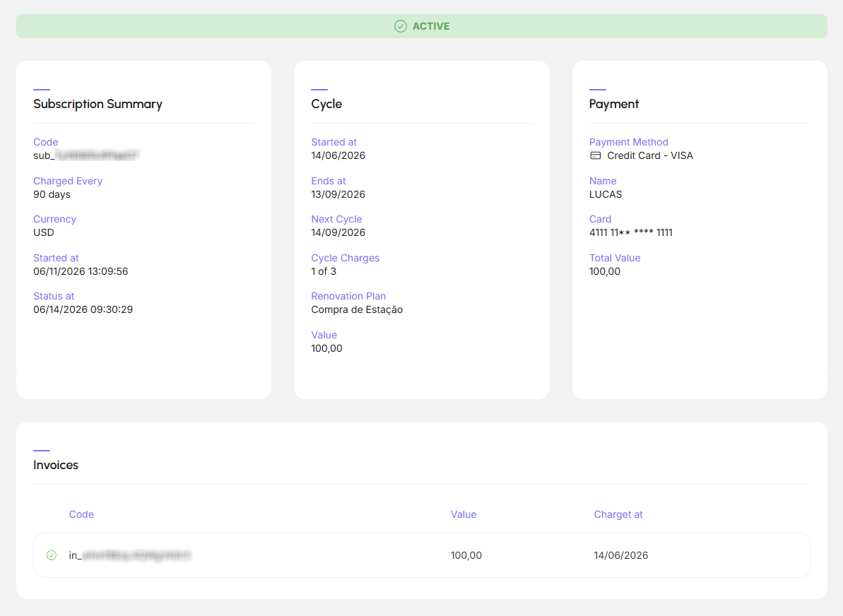Click the '90 days' charged every value
Image resolution: width=843 pixels, height=616 pixels.
click(52, 194)
